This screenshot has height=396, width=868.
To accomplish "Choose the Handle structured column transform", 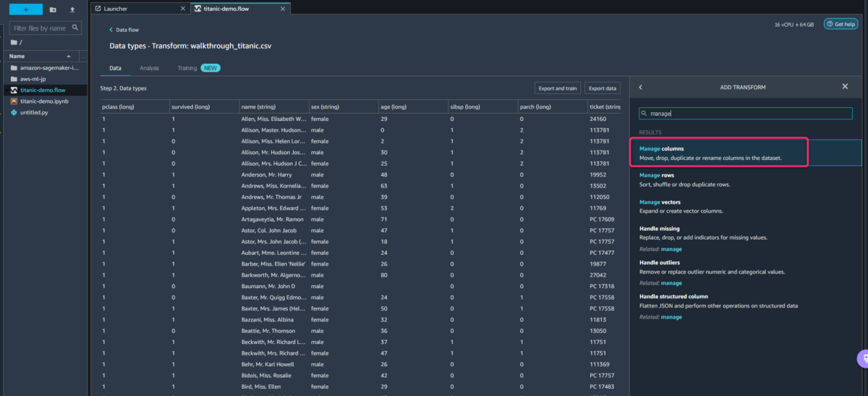I will click(x=745, y=306).
